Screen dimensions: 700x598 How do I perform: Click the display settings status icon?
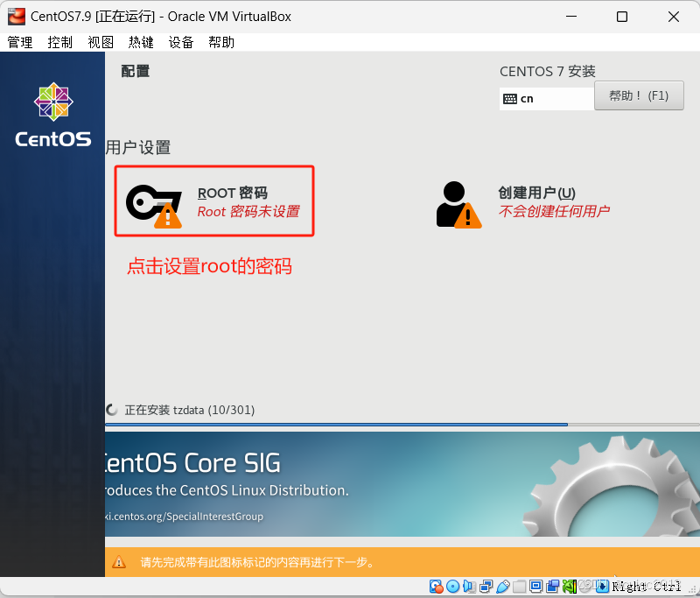click(x=535, y=587)
